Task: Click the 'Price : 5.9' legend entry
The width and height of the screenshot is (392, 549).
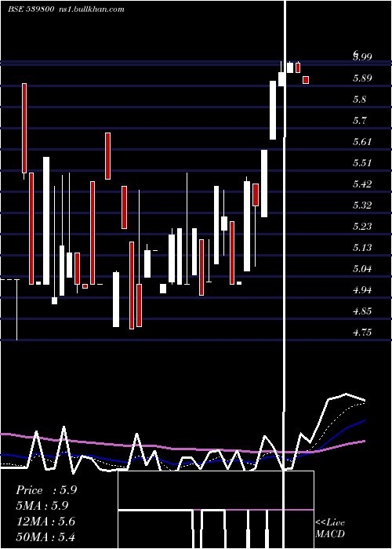Action: click(x=46, y=490)
